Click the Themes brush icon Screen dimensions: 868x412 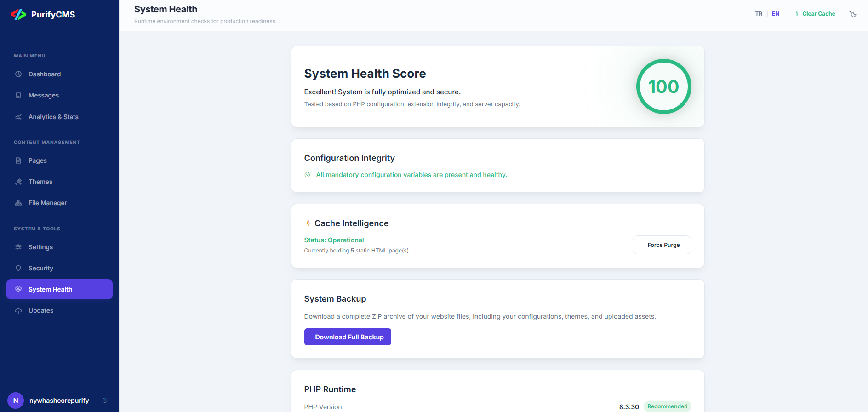[18, 182]
